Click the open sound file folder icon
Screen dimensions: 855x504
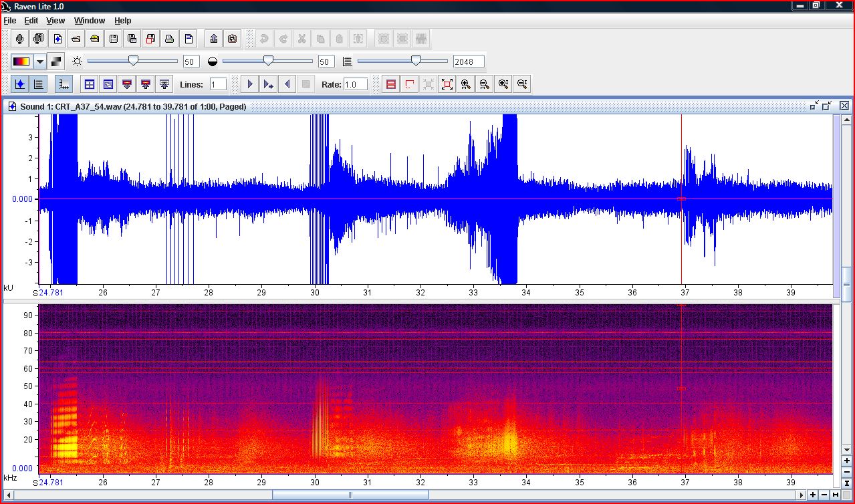76,38
